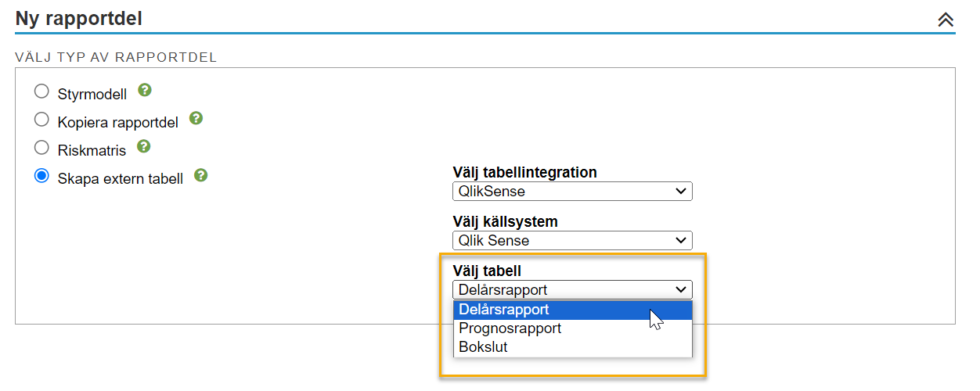Click help icon beside Kopiera rapportdel
The image size is (980, 391).
pos(196,119)
